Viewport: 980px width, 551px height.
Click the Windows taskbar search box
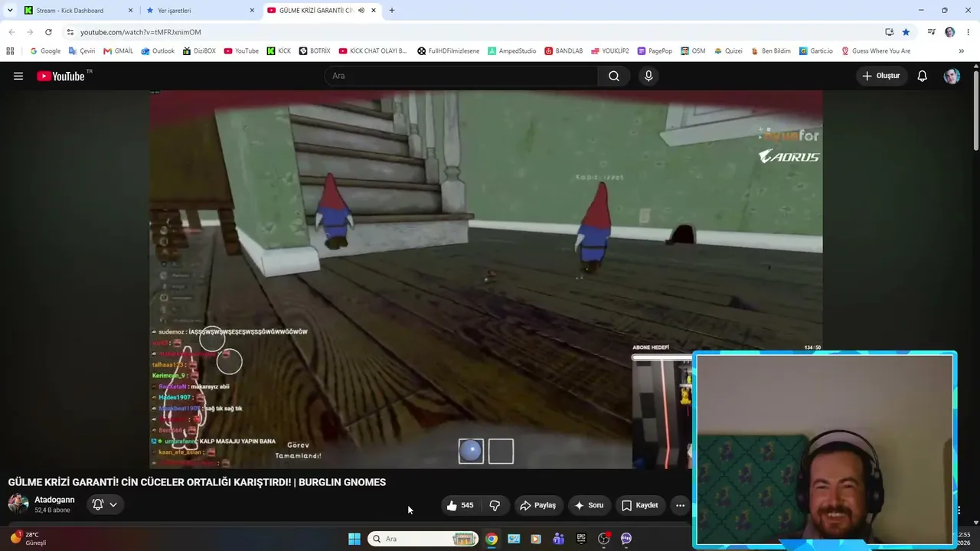pos(423,539)
